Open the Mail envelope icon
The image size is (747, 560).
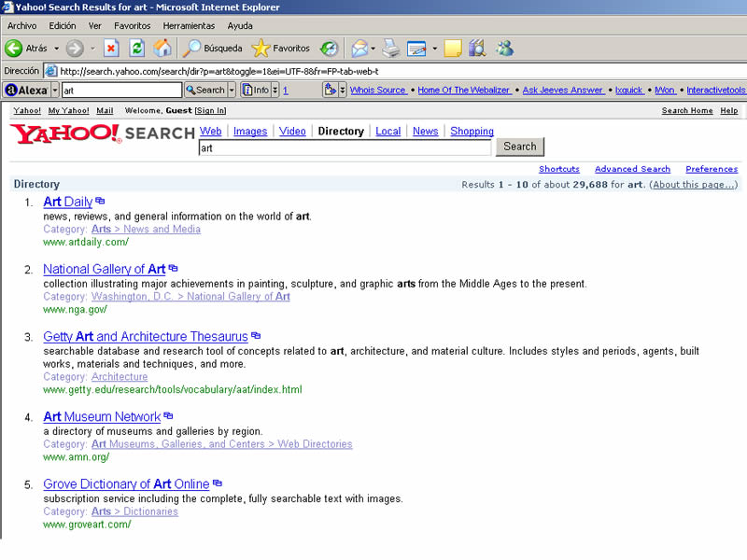(359, 49)
